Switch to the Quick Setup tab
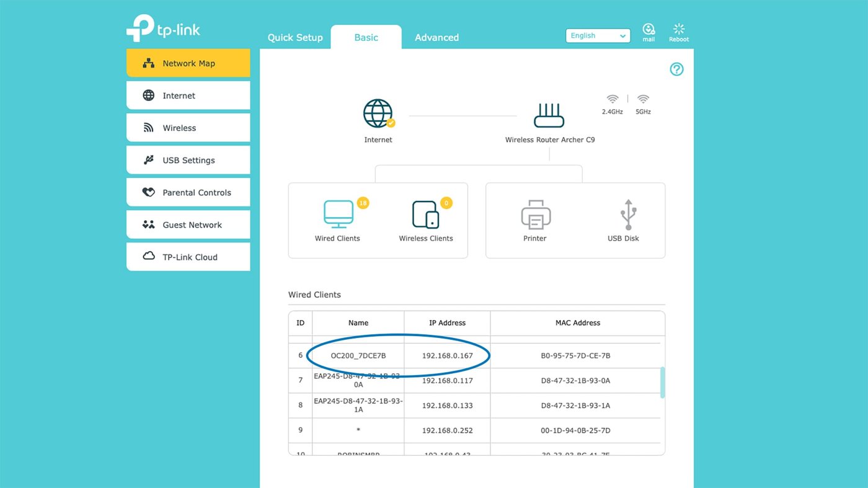Image resolution: width=868 pixels, height=488 pixels. [295, 37]
